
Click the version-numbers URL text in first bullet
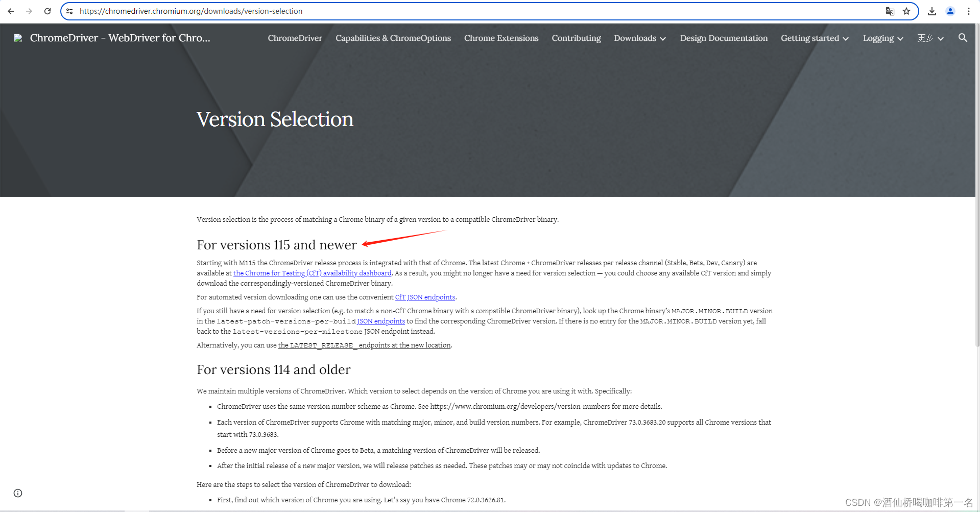coord(520,407)
